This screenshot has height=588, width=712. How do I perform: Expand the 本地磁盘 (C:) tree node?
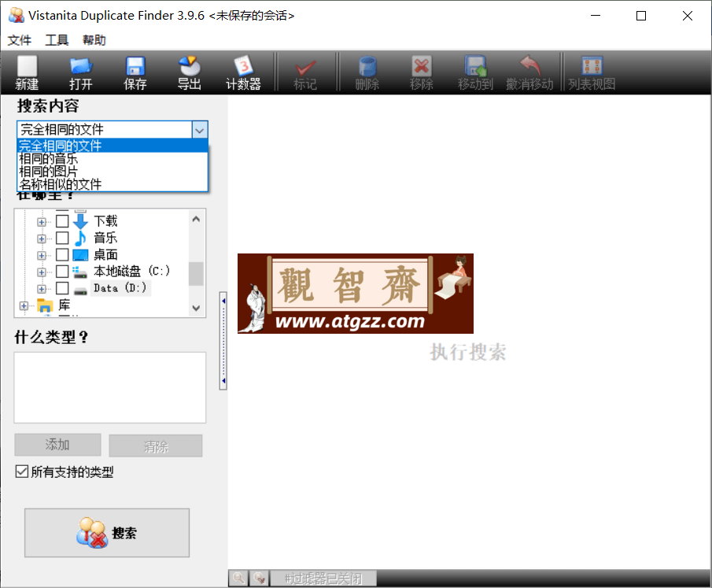point(42,272)
